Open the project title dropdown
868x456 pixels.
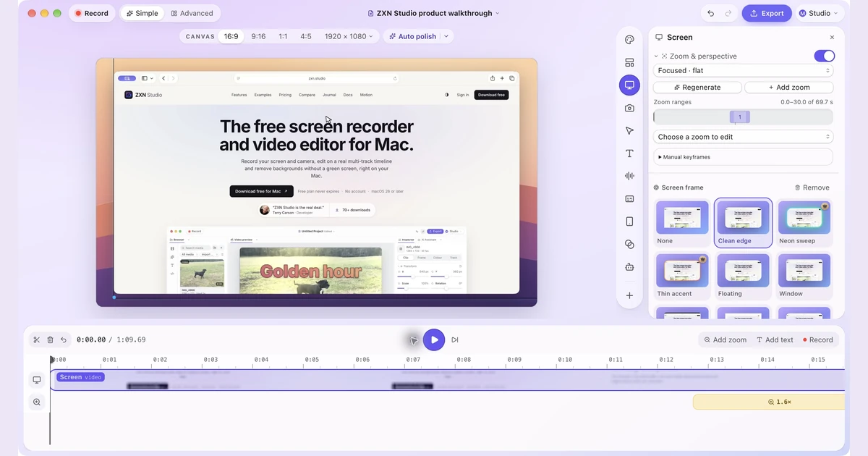tap(433, 13)
